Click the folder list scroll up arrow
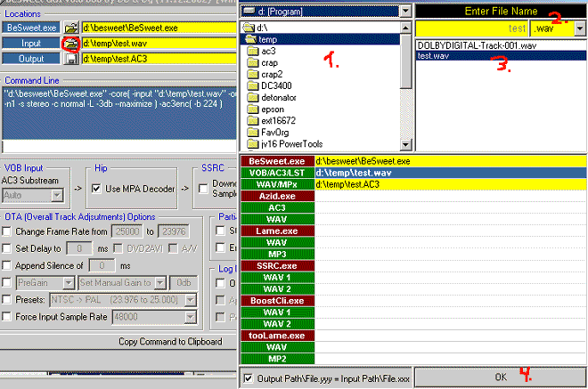The image size is (588, 389). 405,28
